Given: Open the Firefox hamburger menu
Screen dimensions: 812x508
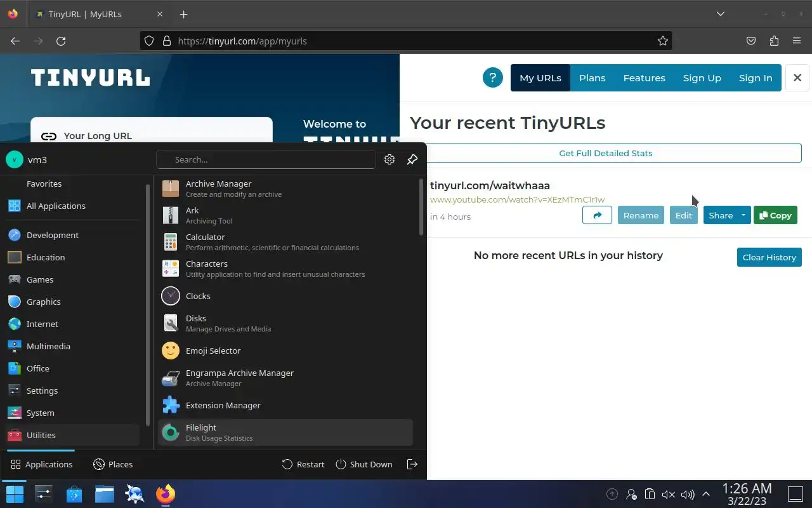Looking at the screenshot, I should coord(797,41).
